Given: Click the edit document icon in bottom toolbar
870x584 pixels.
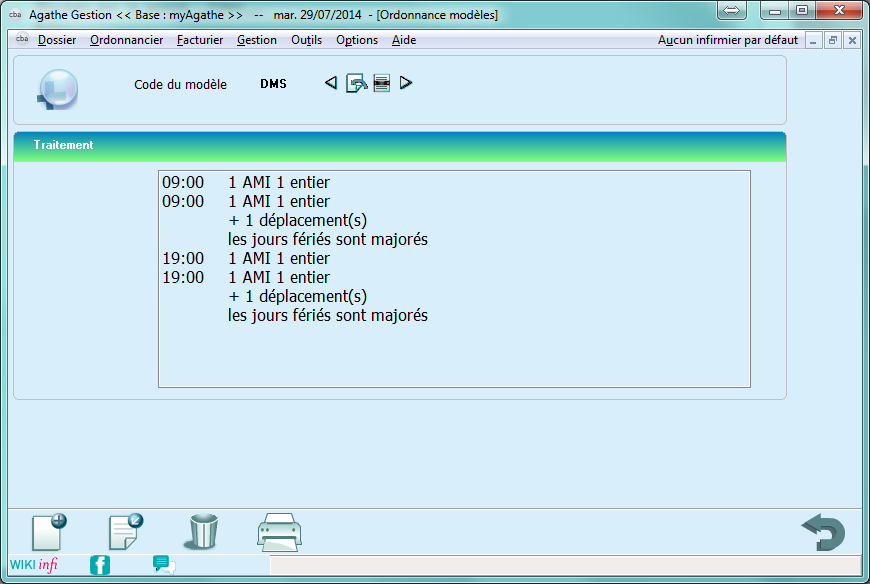Looking at the screenshot, I should click(125, 532).
